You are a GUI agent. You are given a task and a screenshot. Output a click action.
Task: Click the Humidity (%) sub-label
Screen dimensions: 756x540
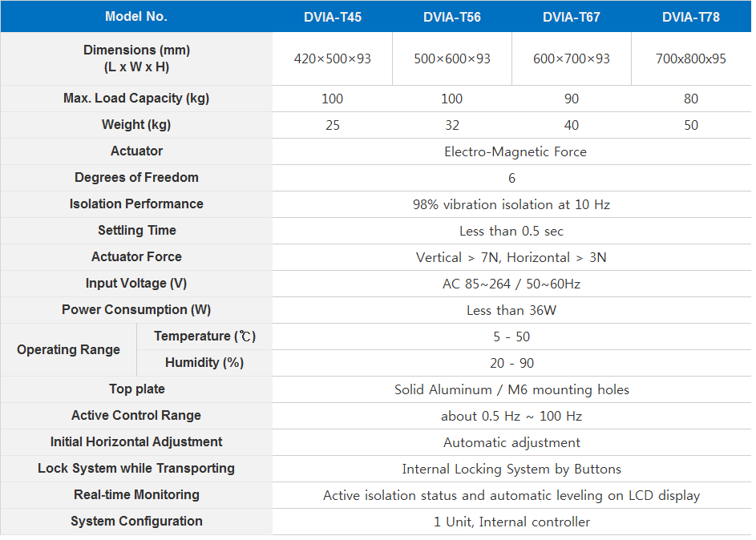204,363
